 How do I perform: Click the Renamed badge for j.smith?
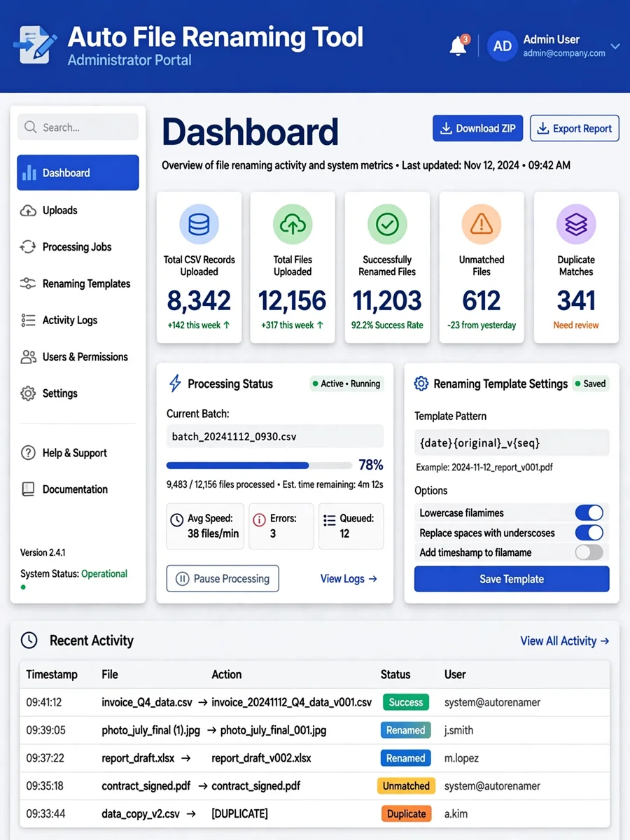coord(406,730)
